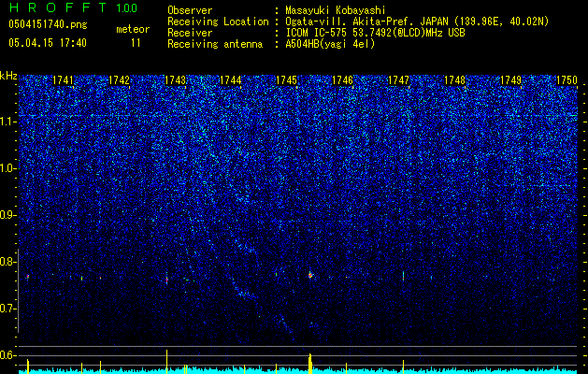Click the 1745 time marker
Viewport: 588px width, 374px height.
pyautogui.click(x=286, y=80)
